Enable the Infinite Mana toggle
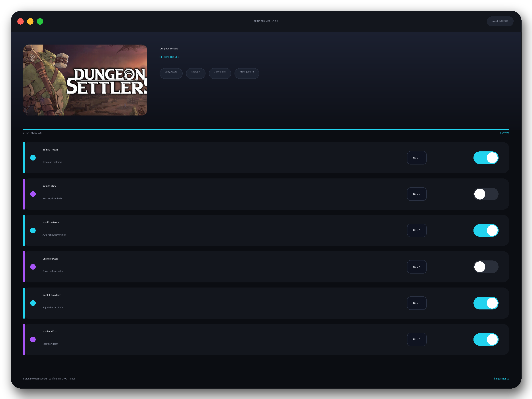 [486, 194]
